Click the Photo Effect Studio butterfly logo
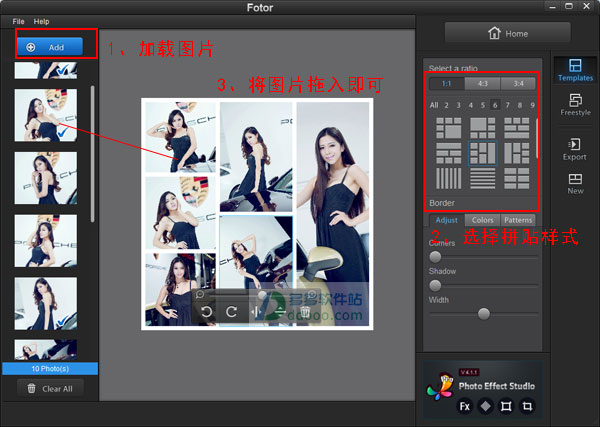The width and height of the screenshot is (600, 427). (440, 387)
